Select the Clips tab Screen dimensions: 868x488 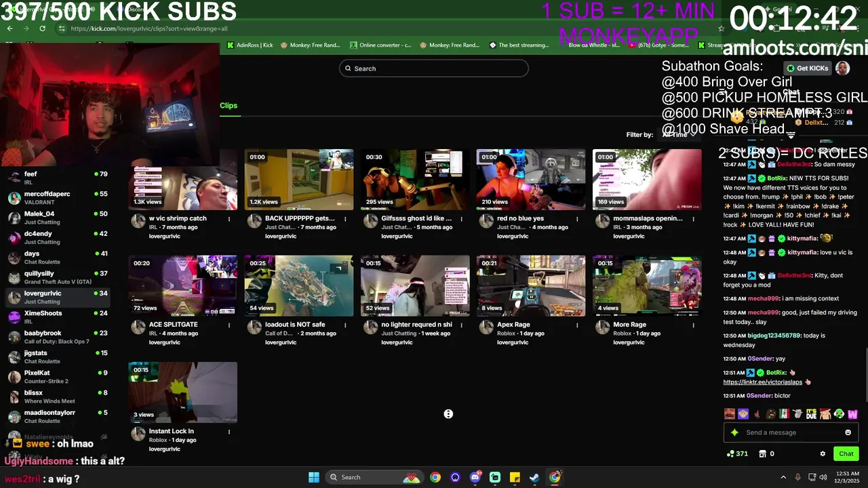coord(229,106)
